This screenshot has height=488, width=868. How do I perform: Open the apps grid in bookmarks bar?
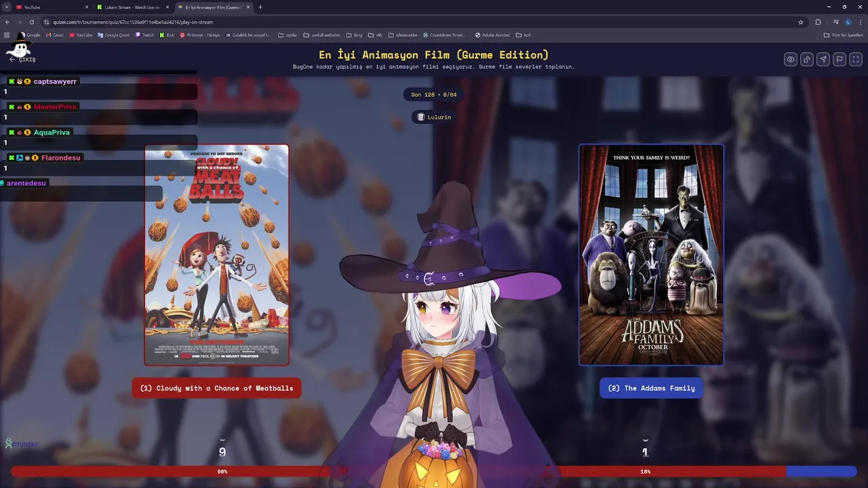[7, 35]
